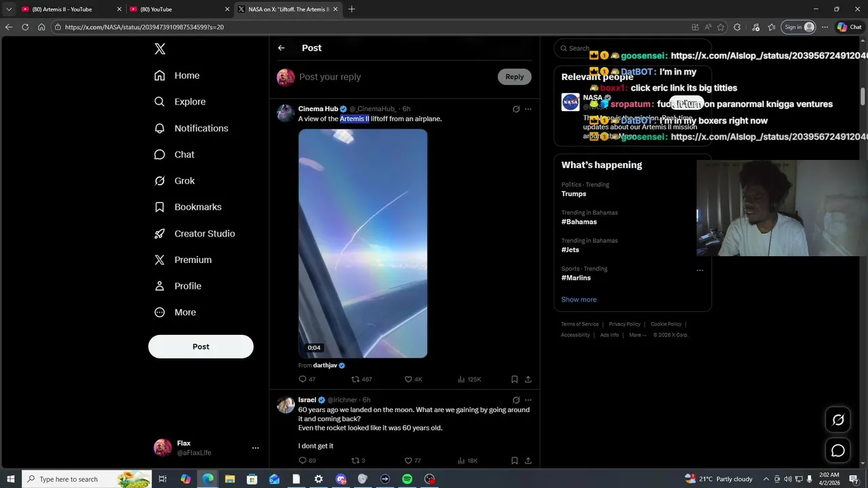Like Cinema Hub post (4K)
Viewport: 868px width, 488px height.
coord(413,380)
